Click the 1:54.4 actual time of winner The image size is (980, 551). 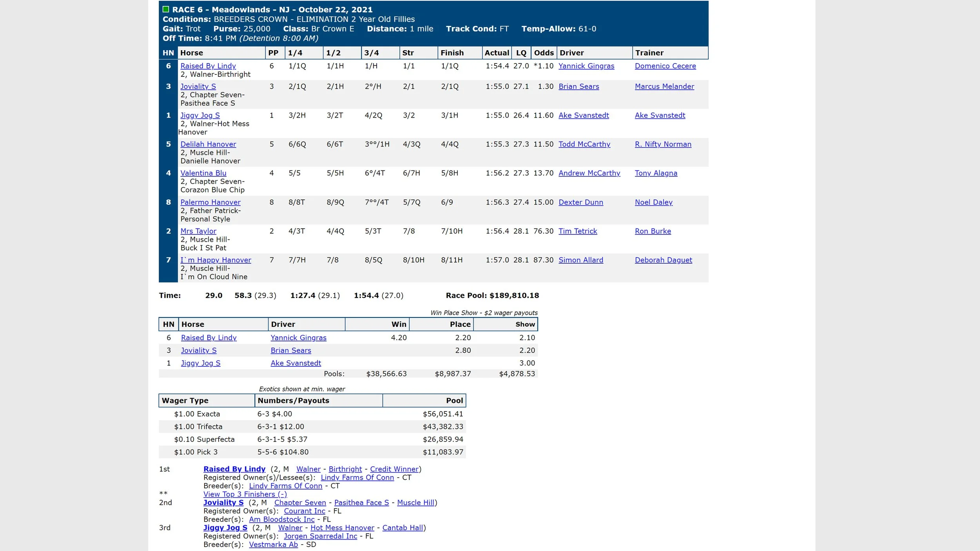[497, 66]
